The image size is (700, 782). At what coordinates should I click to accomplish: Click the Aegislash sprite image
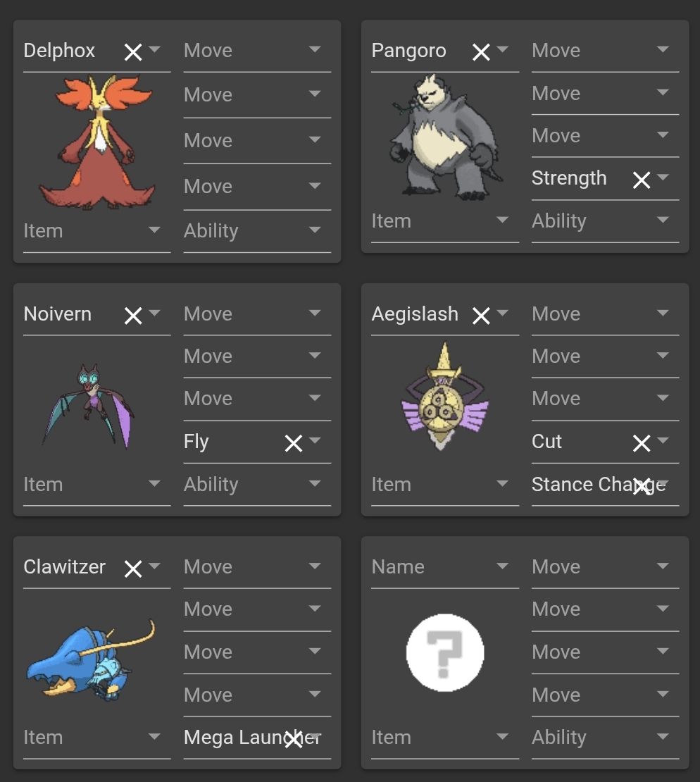[x=445, y=397]
